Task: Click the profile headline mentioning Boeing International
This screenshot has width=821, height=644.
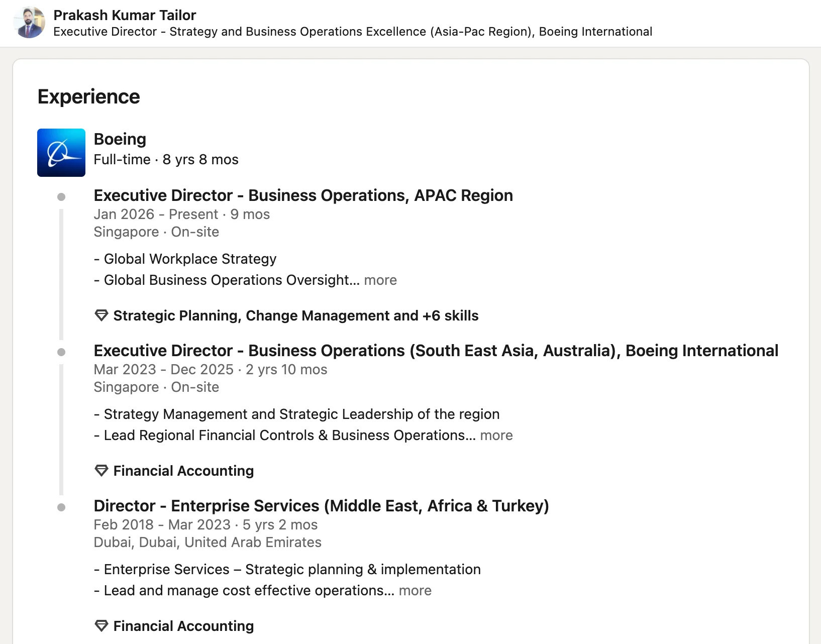Action: (x=353, y=32)
